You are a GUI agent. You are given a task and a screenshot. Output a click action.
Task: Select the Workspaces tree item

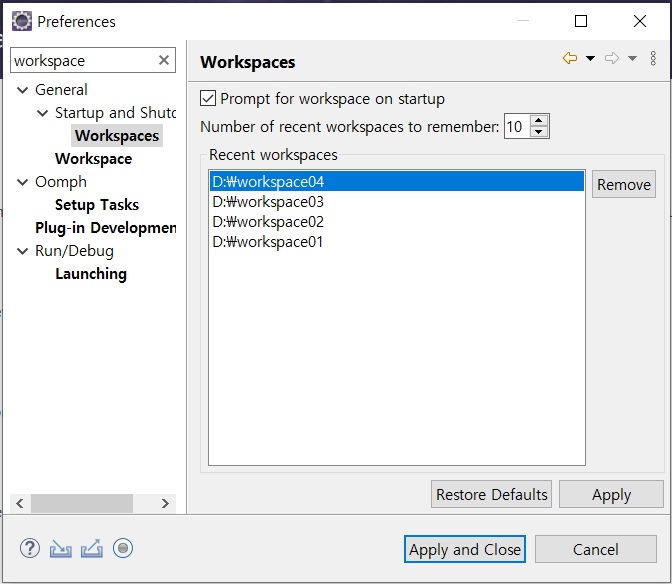click(x=117, y=136)
